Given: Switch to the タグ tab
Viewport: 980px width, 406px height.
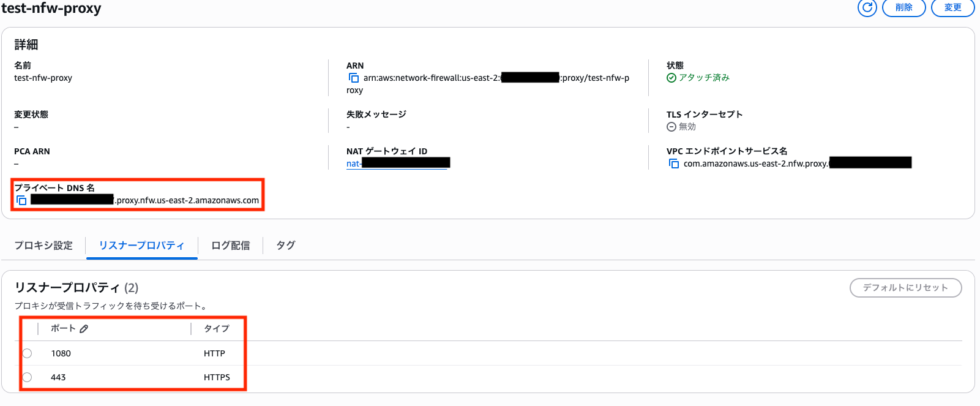Looking at the screenshot, I should (285, 246).
